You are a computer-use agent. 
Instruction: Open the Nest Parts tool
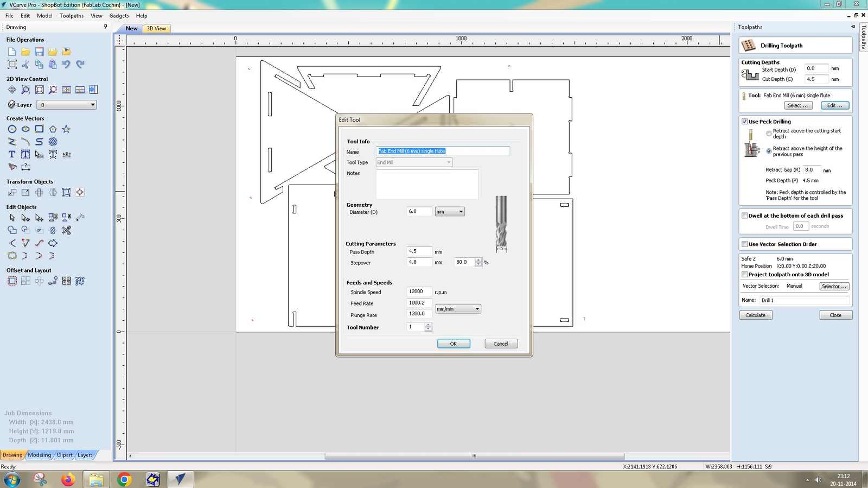pyautogui.click(x=80, y=281)
